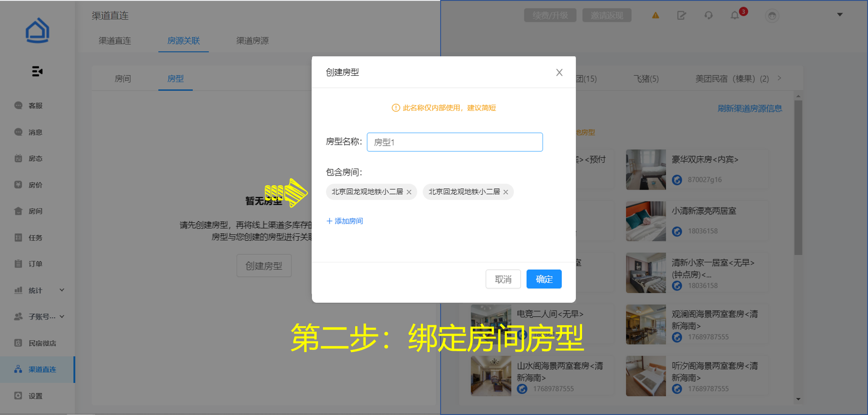Click the house logo icon in sidebar
This screenshot has width=868, height=415.
[x=37, y=30]
